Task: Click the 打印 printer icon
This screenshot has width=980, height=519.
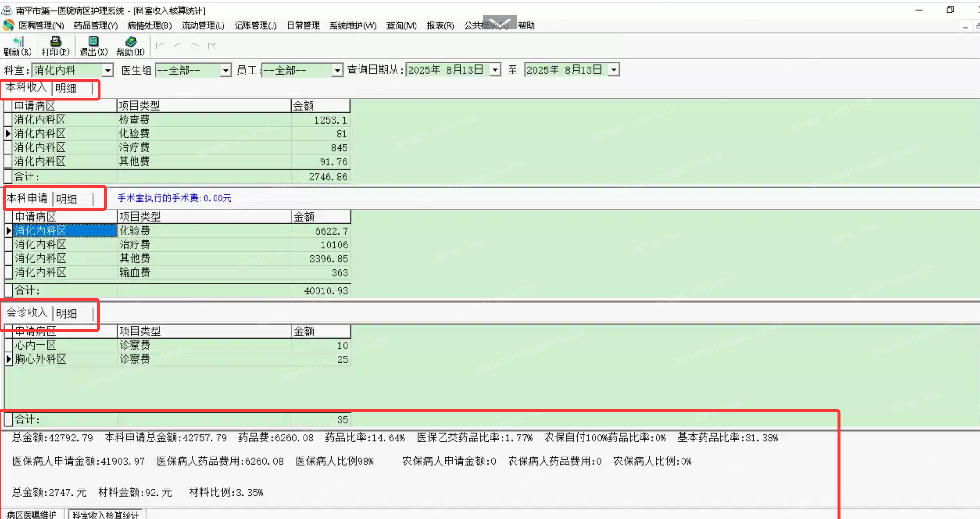Action: coord(55,42)
